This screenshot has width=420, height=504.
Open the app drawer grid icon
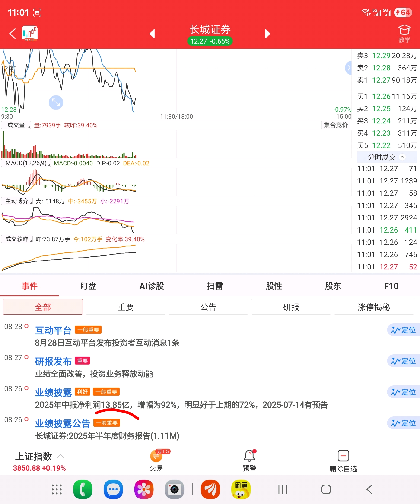(57, 489)
